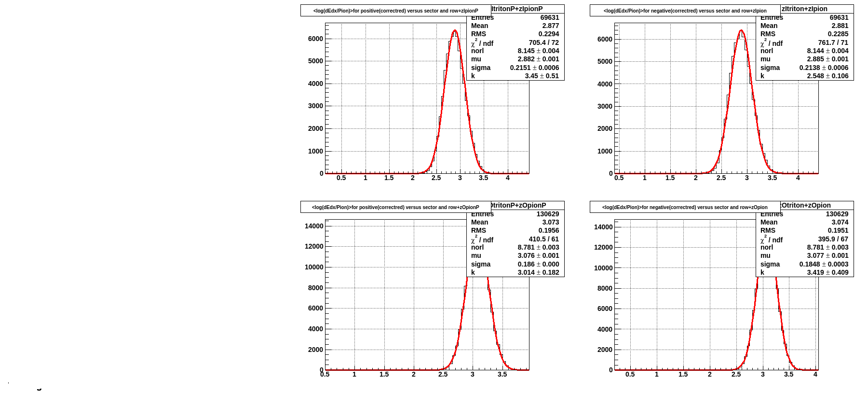
Task: Pick the k value 3.014 ± 0.182
Action: pyautogui.click(x=539, y=272)
